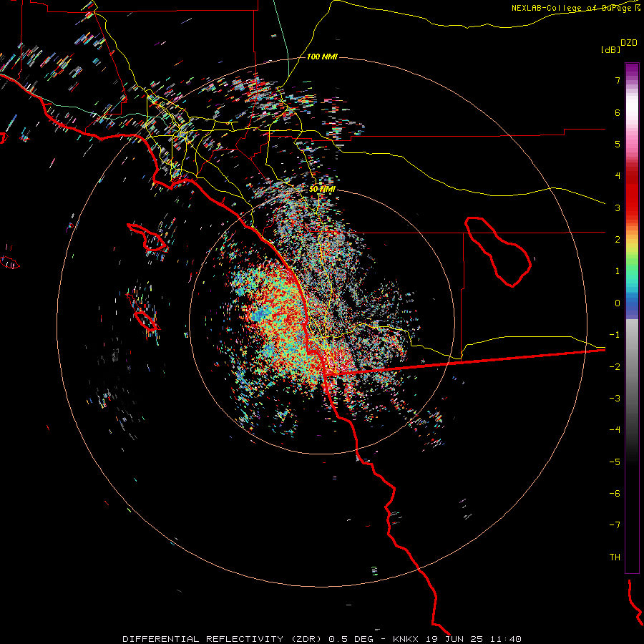The height and width of the screenshot is (644, 644).
Task: Click the -7 value on the color scale
Action: pos(615,525)
